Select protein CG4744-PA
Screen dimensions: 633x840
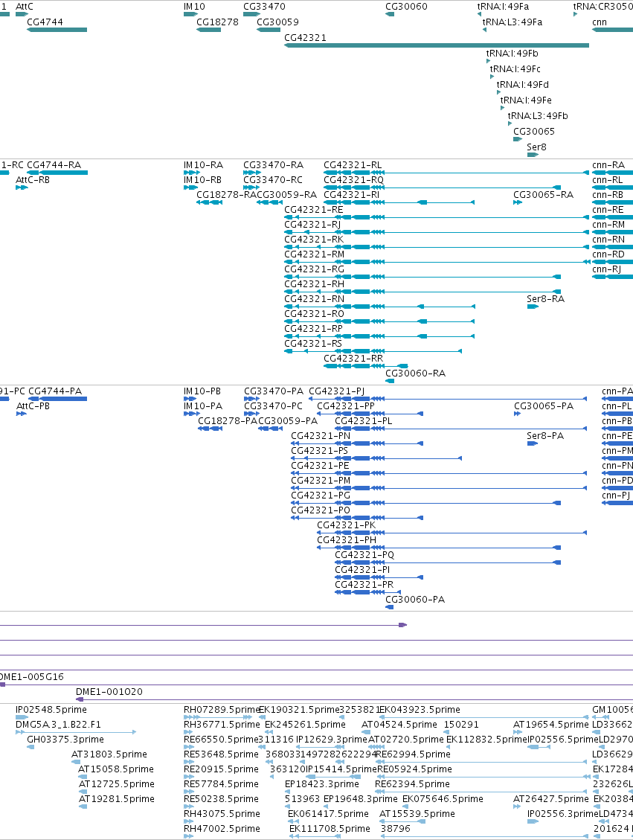tap(57, 399)
